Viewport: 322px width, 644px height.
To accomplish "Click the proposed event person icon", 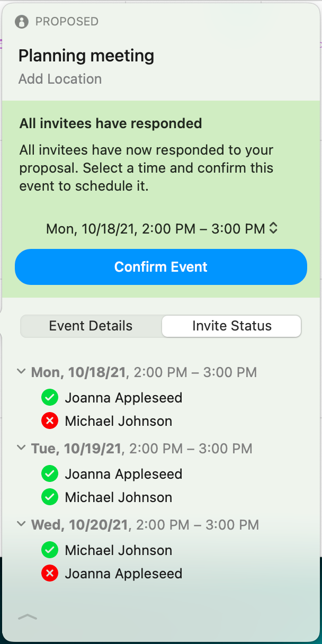I will (21, 22).
